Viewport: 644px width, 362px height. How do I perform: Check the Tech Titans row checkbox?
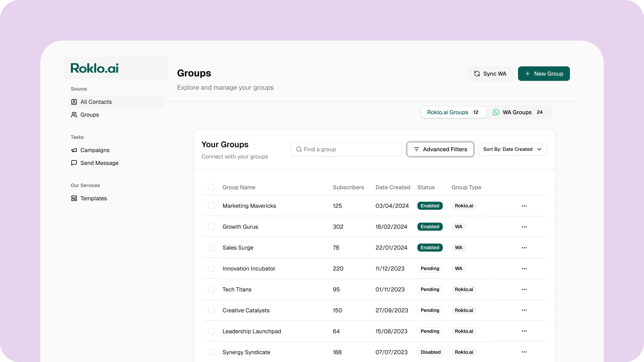211,289
